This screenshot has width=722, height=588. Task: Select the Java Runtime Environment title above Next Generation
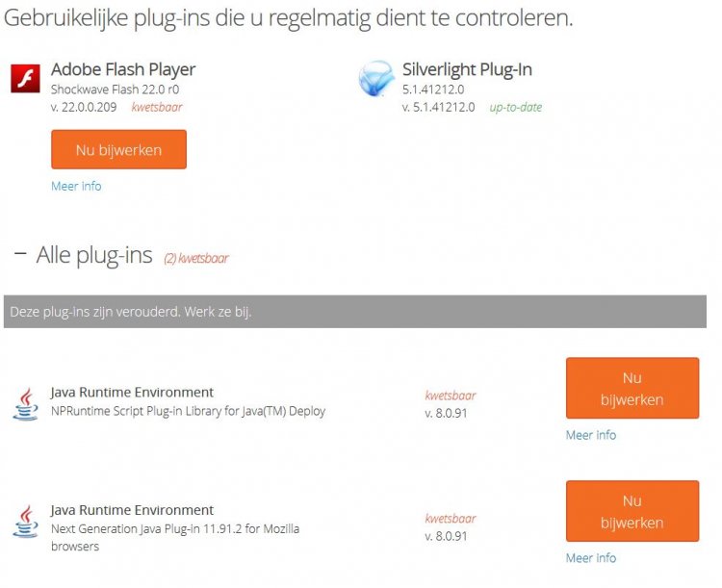tap(132, 510)
